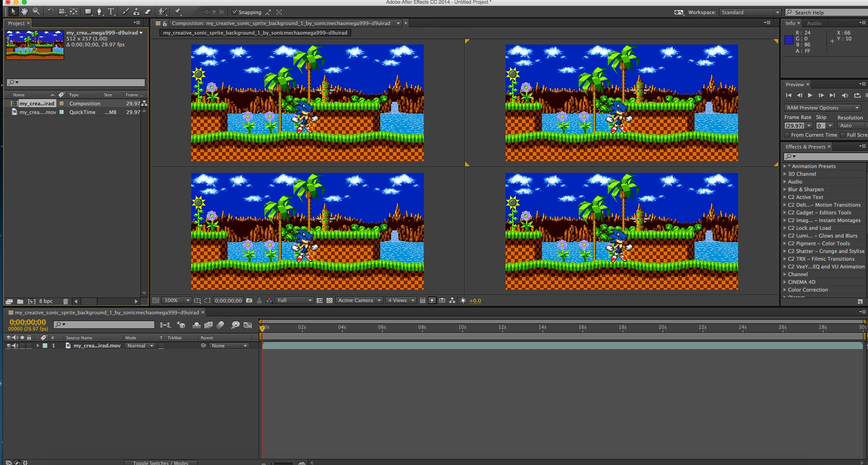Uncheck the Snapping checkbox
Viewport: 868px width, 465px height.
pos(235,12)
